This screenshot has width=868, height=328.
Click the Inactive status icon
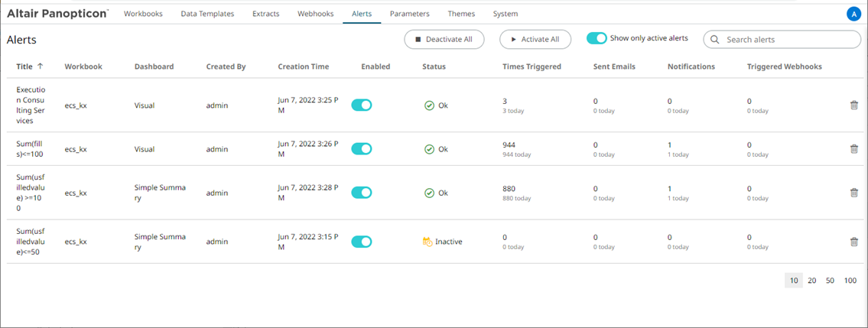coord(427,242)
